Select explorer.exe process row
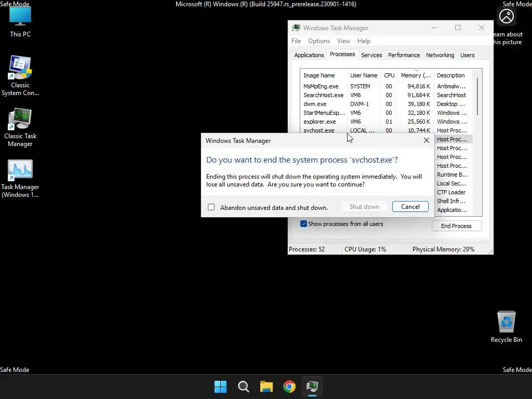The width and height of the screenshot is (532, 399). [387, 122]
